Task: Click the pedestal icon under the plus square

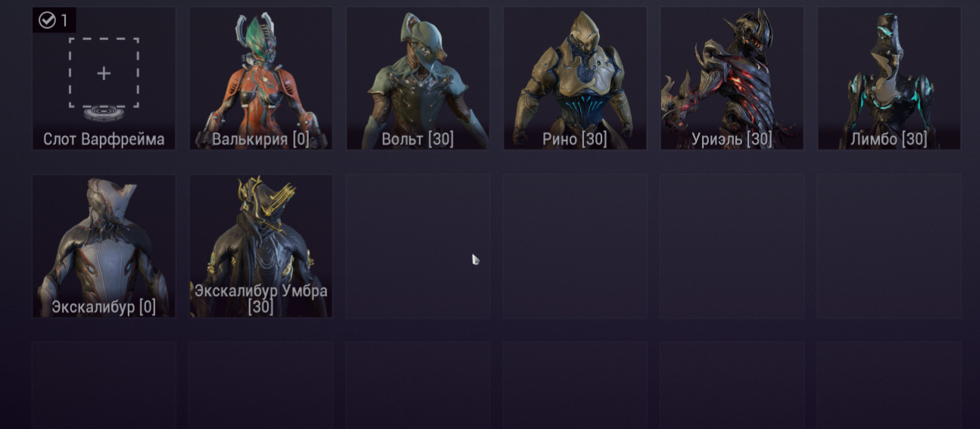Action: [104, 113]
